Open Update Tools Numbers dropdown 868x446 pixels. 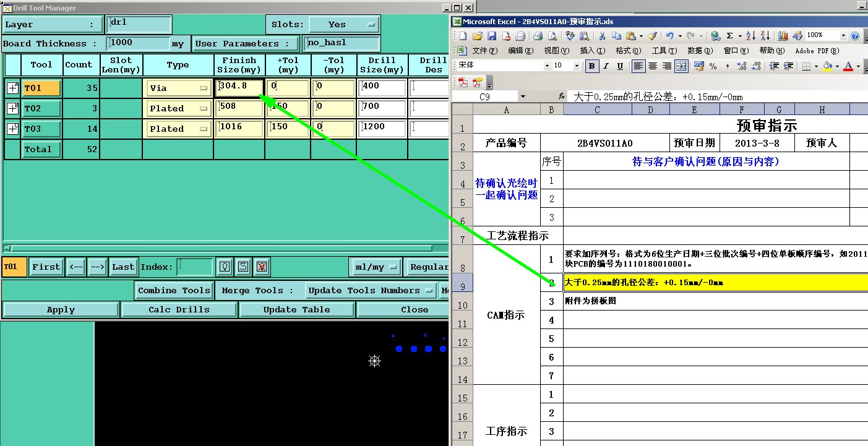pos(371,290)
